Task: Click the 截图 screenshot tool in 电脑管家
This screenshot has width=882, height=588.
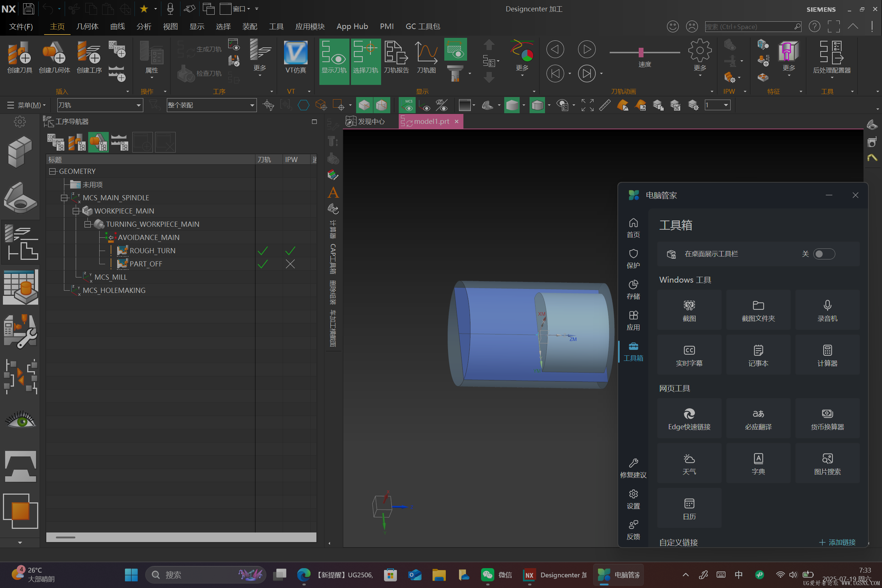Action: click(x=689, y=310)
